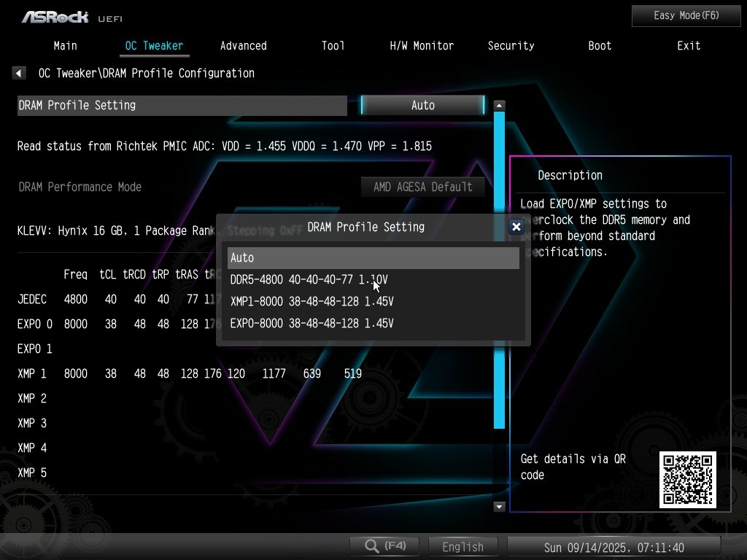Click the scrollbar down arrow
Screen dimensions: 747x560
499,506
